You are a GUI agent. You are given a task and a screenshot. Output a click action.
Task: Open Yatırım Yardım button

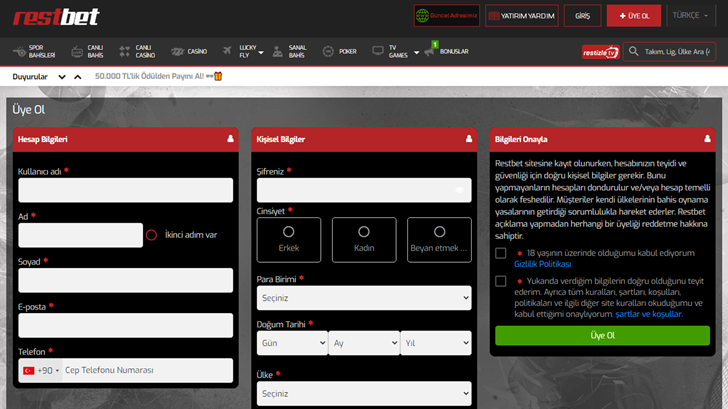coord(522,16)
